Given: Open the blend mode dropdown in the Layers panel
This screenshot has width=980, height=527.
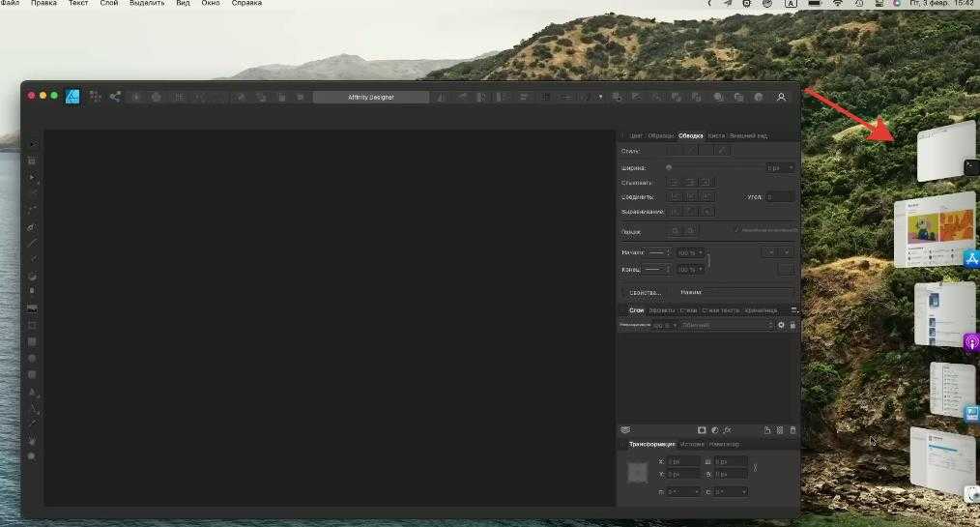Looking at the screenshot, I should tap(727, 325).
